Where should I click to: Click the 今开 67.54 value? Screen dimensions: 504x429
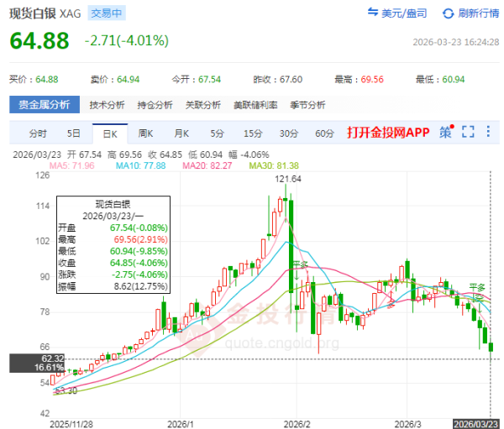209,80
